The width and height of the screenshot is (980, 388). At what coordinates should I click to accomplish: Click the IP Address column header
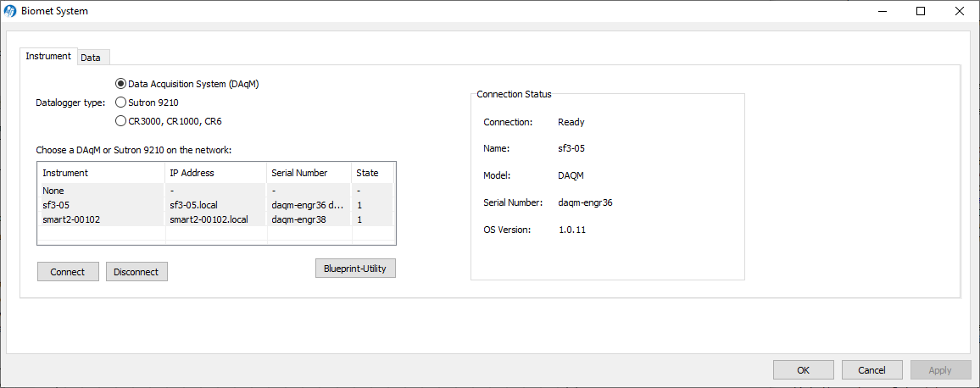click(x=215, y=173)
